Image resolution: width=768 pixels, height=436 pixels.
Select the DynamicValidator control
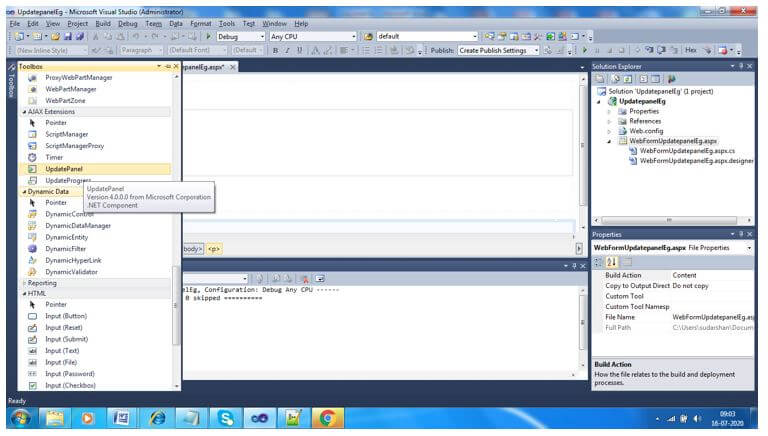click(x=71, y=272)
